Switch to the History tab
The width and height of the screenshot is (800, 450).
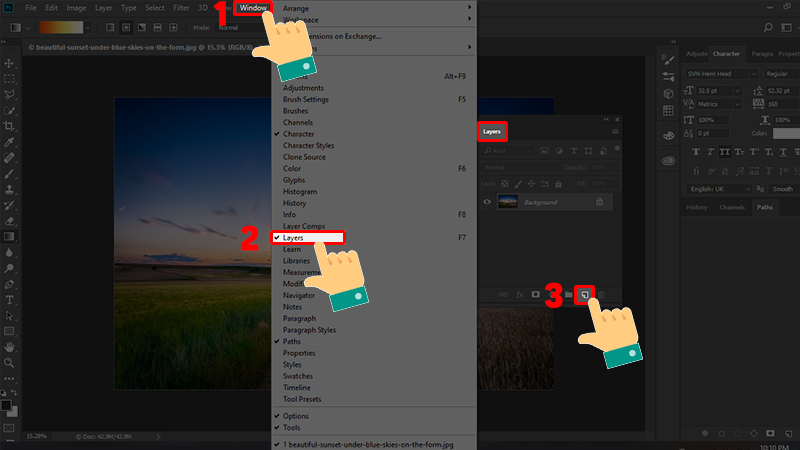[x=696, y=207]
